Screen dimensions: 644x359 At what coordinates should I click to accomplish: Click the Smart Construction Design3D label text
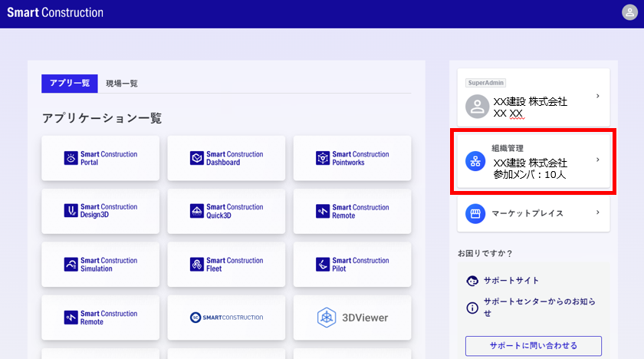(109, 211)
